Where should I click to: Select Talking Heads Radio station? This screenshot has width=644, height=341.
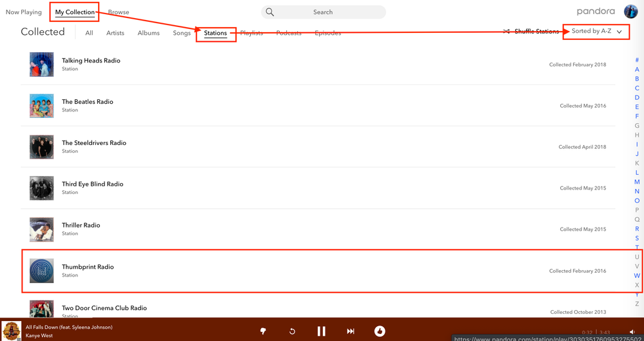(x=91, y=61)
